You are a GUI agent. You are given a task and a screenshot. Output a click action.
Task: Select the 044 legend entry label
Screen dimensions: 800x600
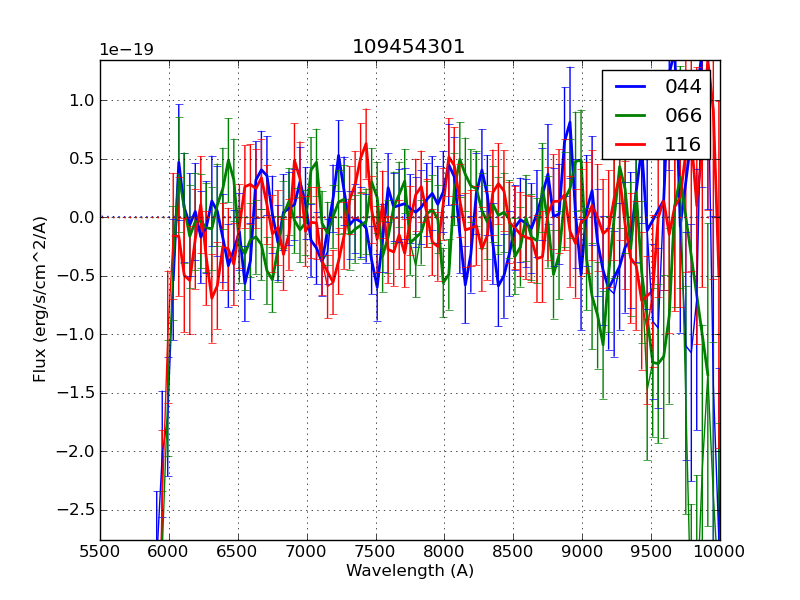click(683, 87)
